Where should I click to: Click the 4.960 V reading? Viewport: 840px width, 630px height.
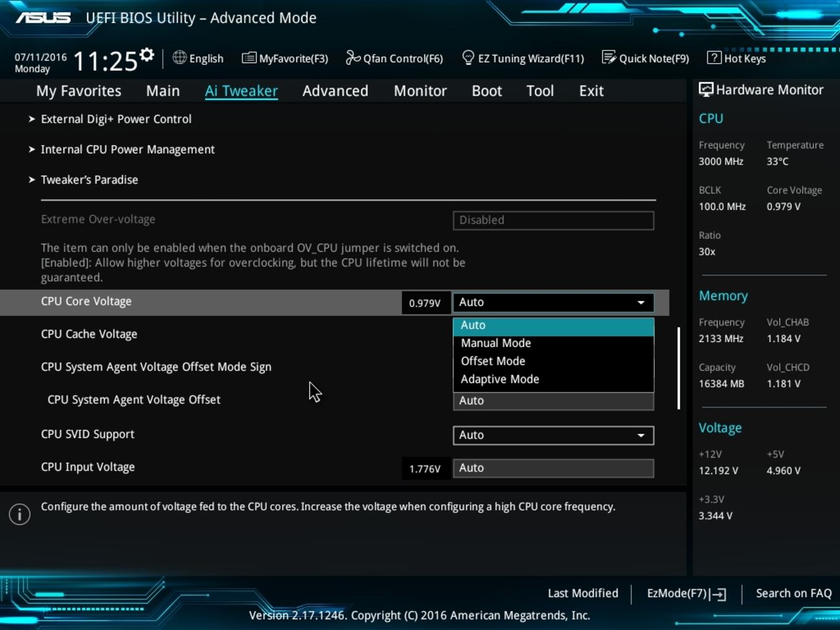pyautogui.click(x=784, y=471)
